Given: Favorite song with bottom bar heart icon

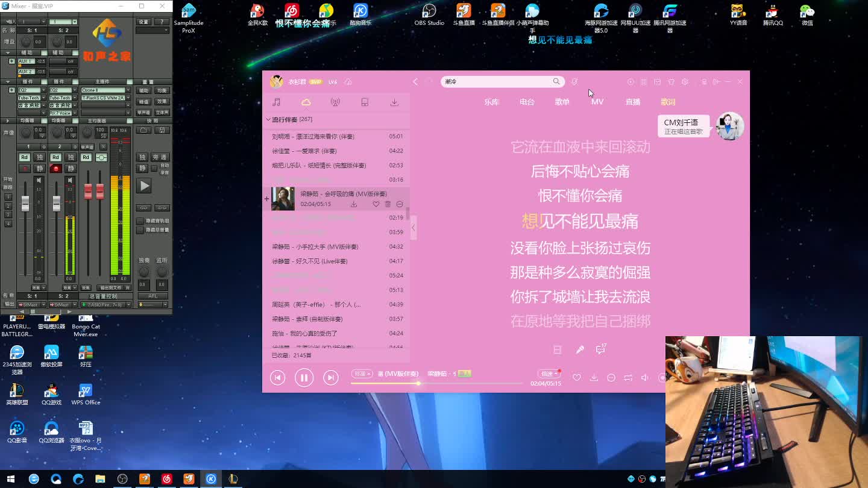Looking at the screenshot, I should coord(577,378).
